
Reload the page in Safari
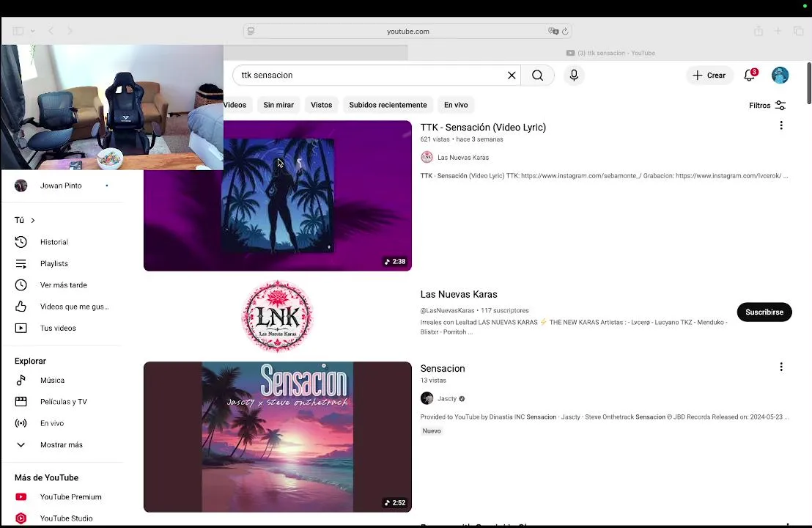pyautogui.click(x=565, y=31)
